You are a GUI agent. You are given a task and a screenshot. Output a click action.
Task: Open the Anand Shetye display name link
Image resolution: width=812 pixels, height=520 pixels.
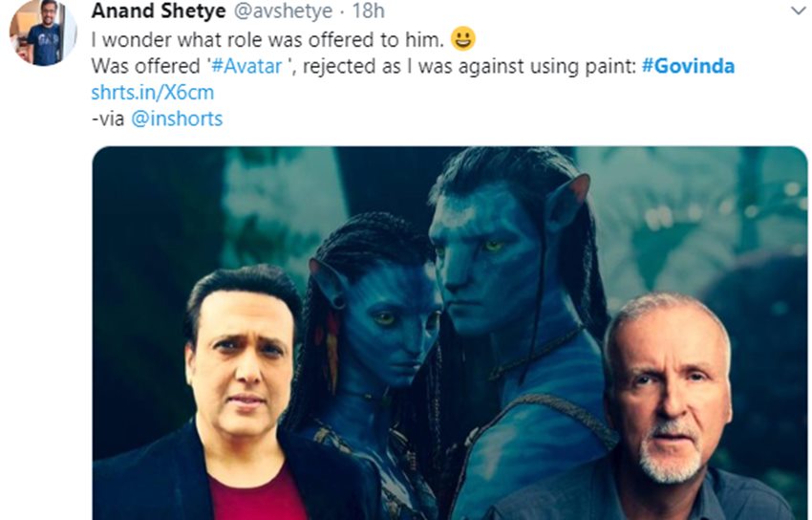(159, 11)
